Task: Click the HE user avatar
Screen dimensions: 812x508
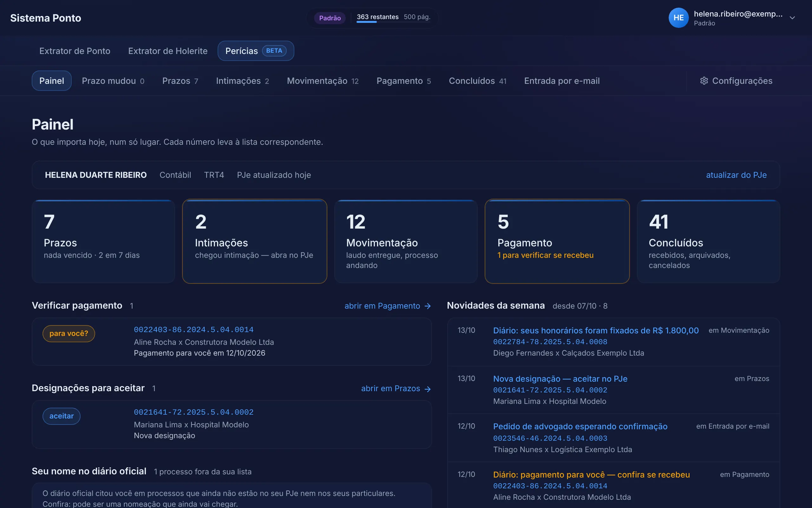Action: tap(678, 18)
